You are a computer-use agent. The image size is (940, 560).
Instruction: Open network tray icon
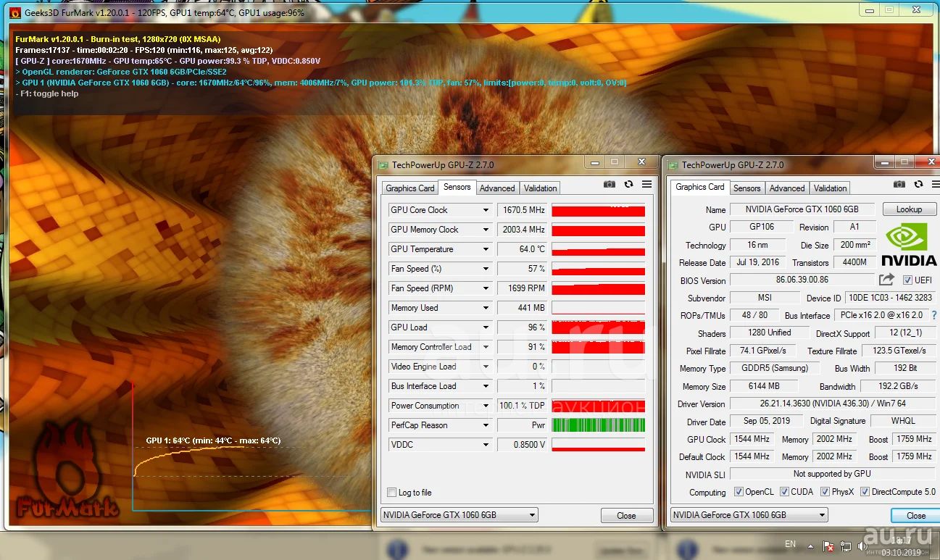(845, 546)
